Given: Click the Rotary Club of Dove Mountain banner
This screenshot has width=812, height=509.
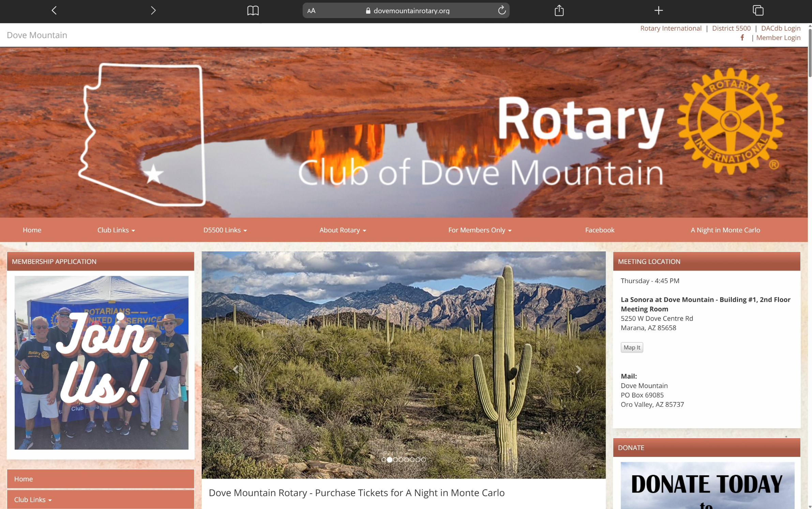Looking at the screenshot, I should [404, 132].
